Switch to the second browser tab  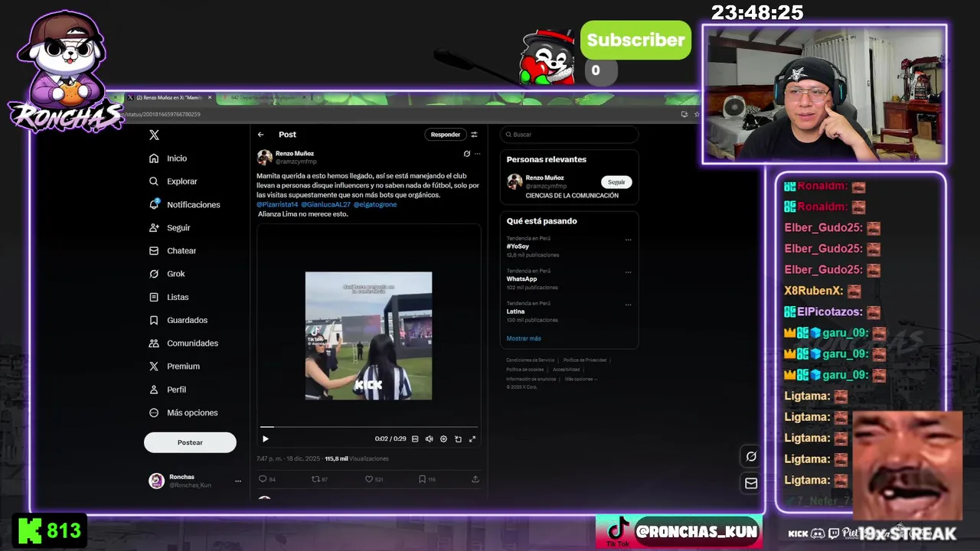click(263, 98)
